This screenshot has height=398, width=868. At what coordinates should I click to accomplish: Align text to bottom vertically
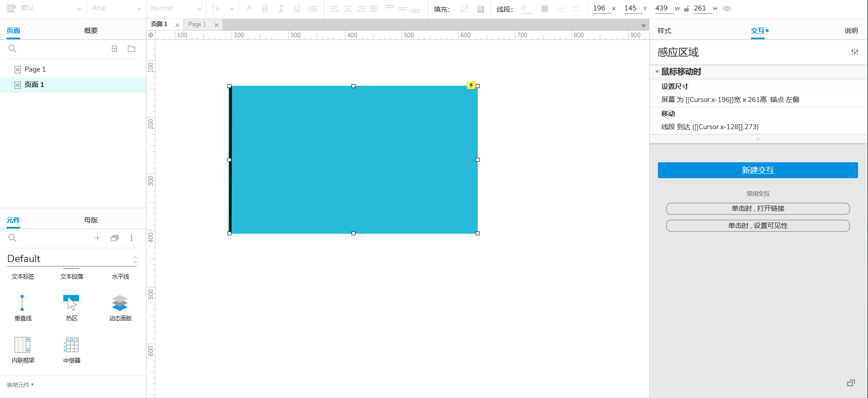[416, 10]
